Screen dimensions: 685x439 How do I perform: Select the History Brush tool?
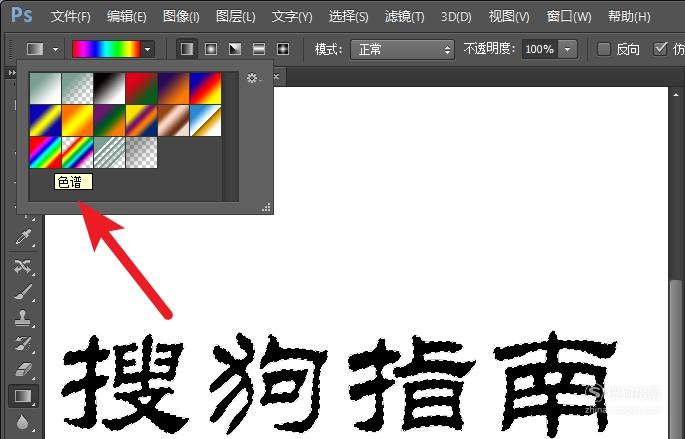[x=23, y=344]
